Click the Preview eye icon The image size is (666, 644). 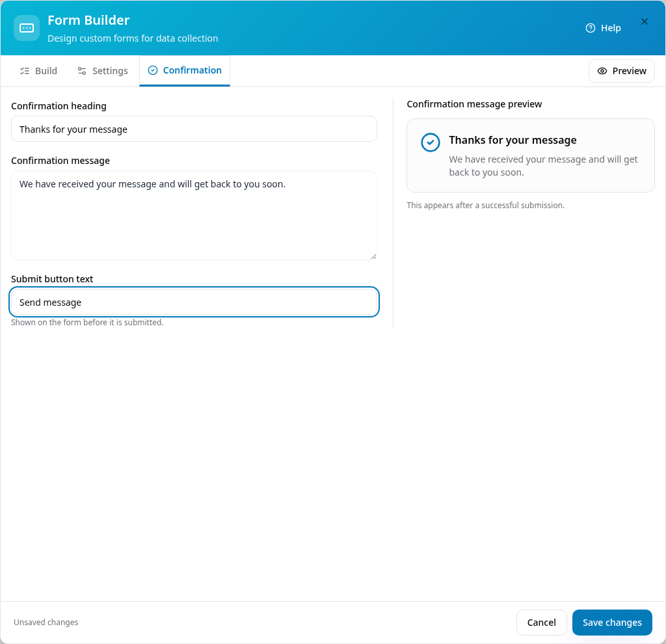[602, 71]
